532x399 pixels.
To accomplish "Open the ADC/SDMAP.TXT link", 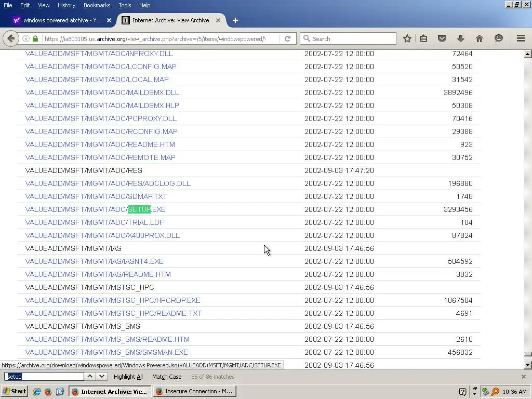I will click(x=96, y=196).
